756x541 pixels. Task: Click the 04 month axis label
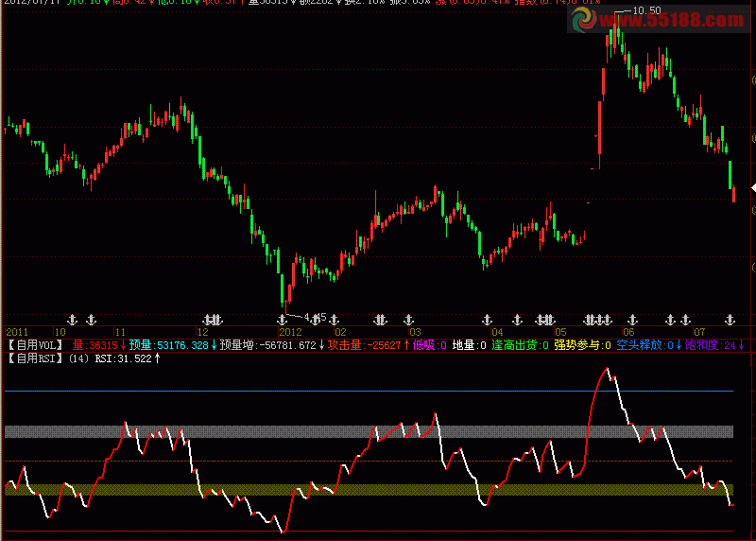point(497,332)
